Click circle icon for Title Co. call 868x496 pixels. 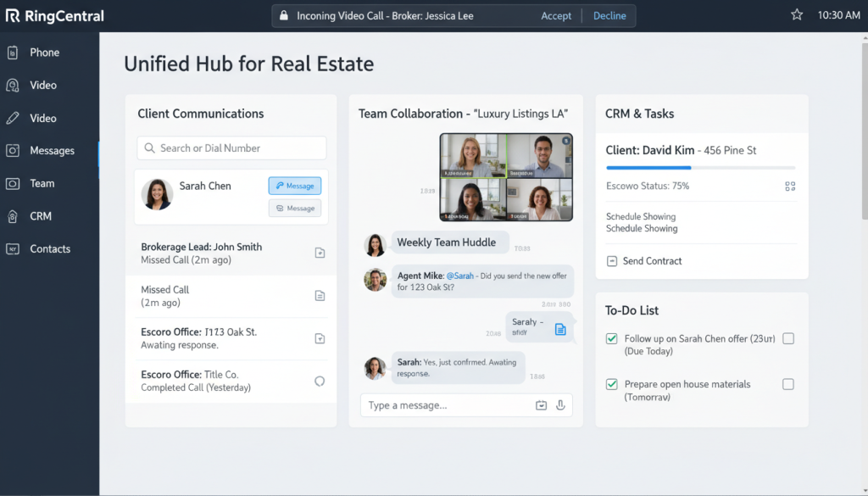[320, 381]
